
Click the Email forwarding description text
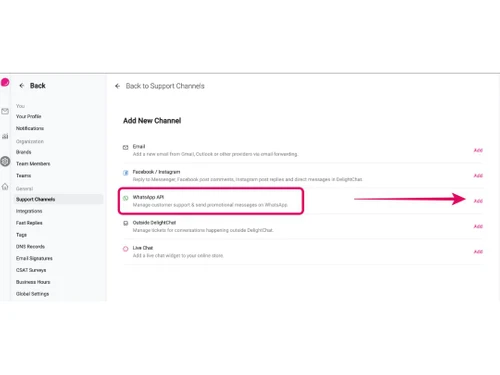[215, 154]
